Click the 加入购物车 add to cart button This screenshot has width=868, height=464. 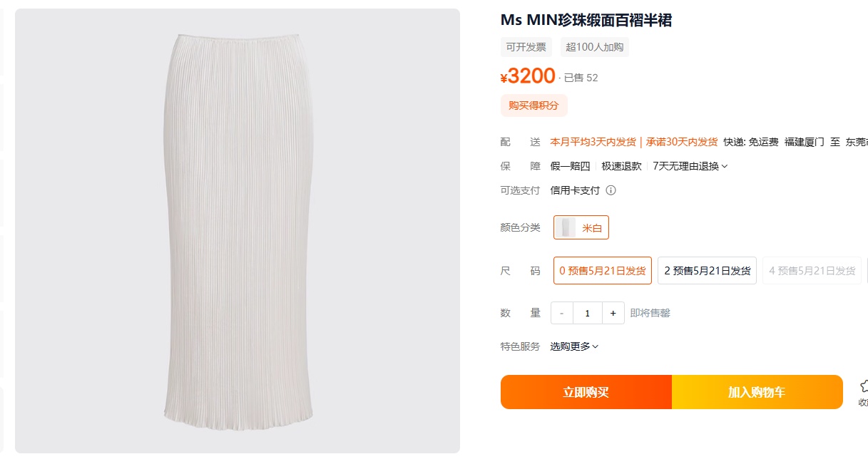[757, 392]
